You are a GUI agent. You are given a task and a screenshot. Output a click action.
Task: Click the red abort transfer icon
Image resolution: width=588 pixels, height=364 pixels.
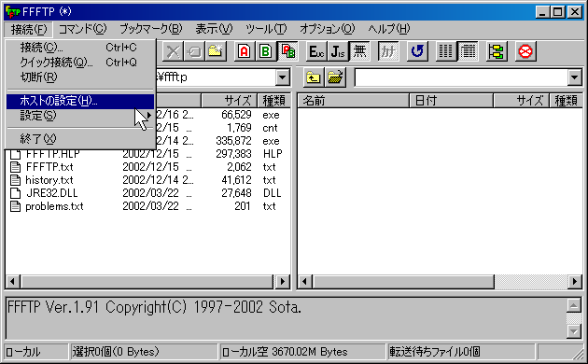[x=525, y=51]
